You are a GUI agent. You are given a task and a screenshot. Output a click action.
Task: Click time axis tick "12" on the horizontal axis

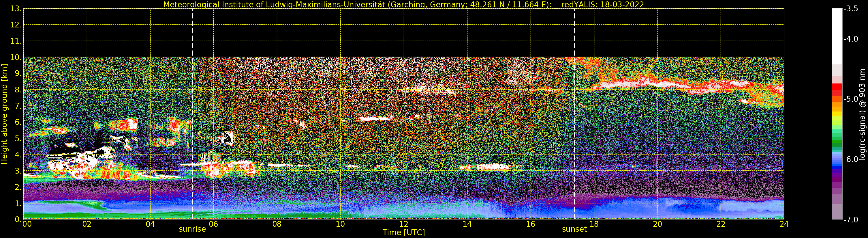pyautogui.click(x=404, y=224)
